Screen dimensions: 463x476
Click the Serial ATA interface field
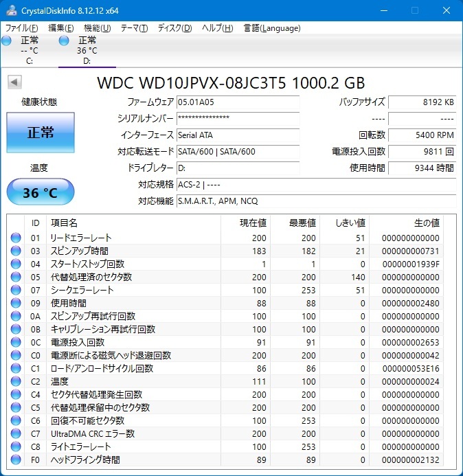click(238, 135)
